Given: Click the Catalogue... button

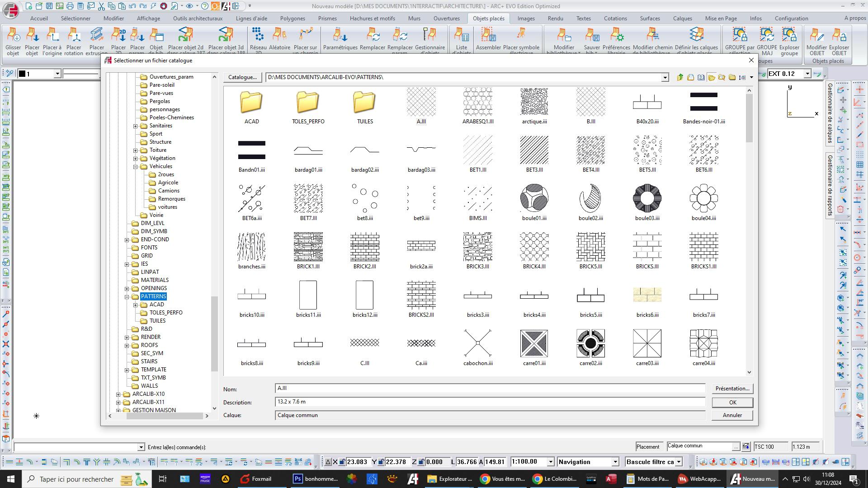Looking at the screenshot, I should [242, 77].
